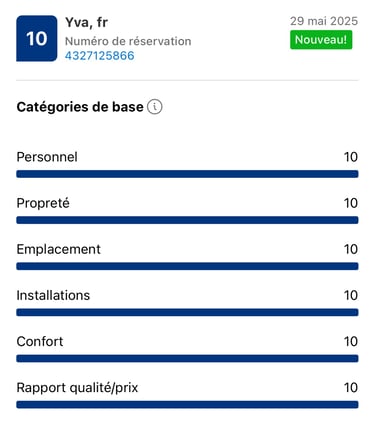
Task: Select the Propreté category label
Action: (x=43, y=203)
